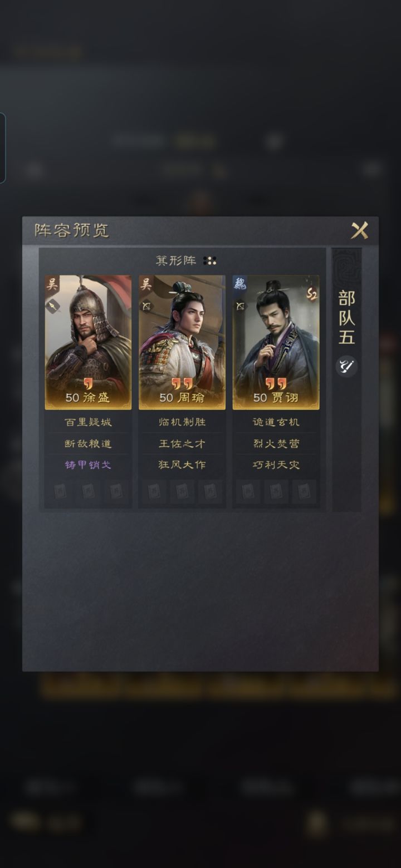Open the 箕形阵 formation dots icon

click(210, 260)
